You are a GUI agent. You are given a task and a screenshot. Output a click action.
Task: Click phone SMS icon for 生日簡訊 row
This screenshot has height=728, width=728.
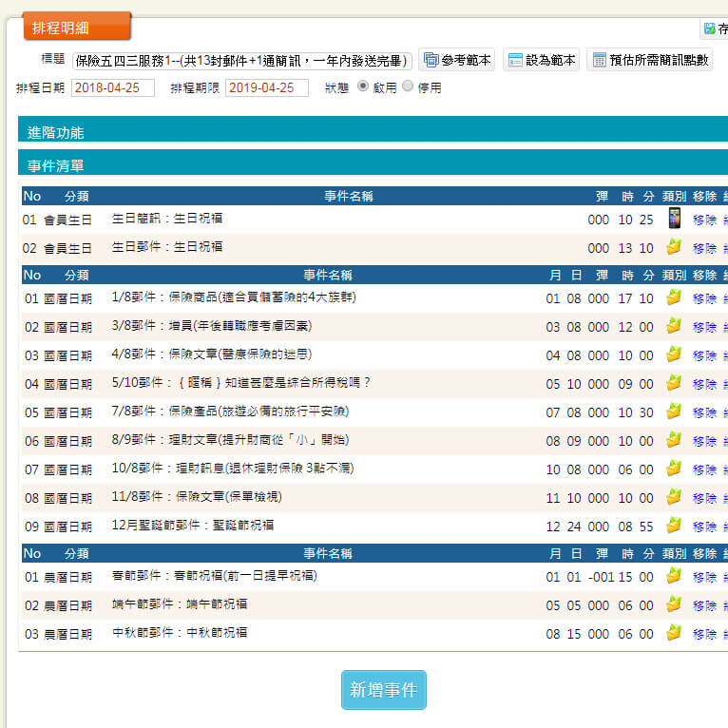pos(674,219)
